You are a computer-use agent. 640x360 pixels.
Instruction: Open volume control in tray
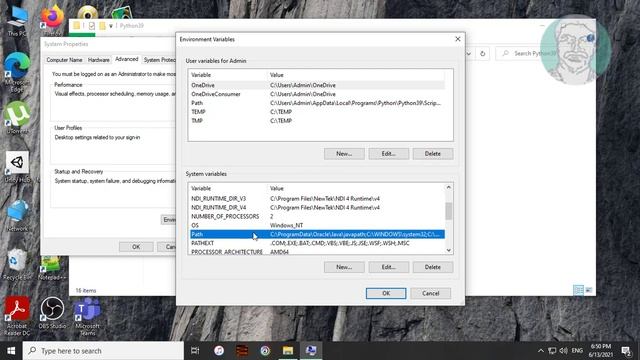pyautogui.click(x=564, y=351)
